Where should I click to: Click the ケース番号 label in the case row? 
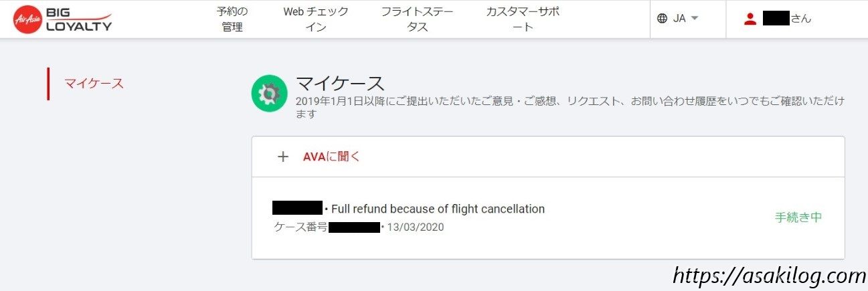click(x=300, y=227)
